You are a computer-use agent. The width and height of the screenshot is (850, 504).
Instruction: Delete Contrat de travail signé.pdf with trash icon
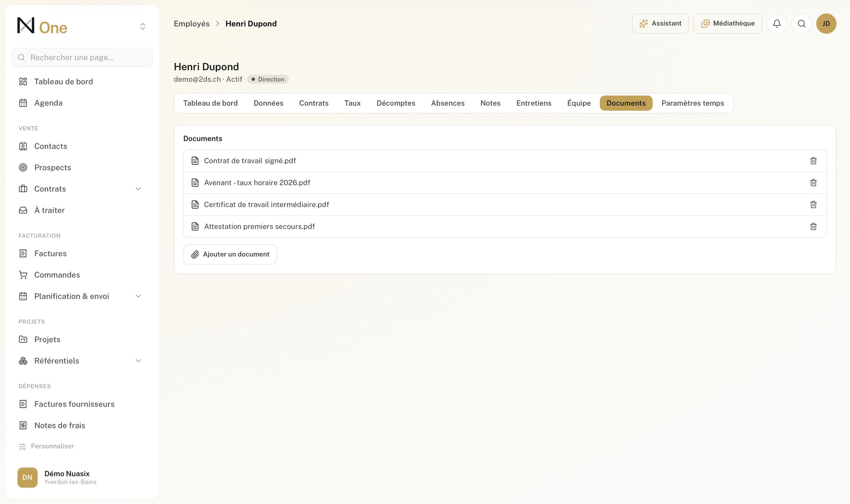click(x=813, y=161)
